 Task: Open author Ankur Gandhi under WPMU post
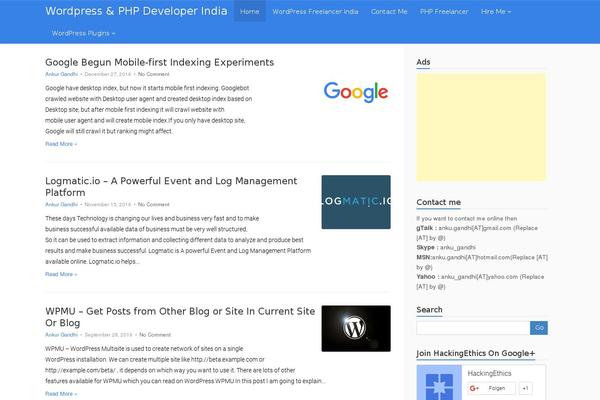click(61, 335)
